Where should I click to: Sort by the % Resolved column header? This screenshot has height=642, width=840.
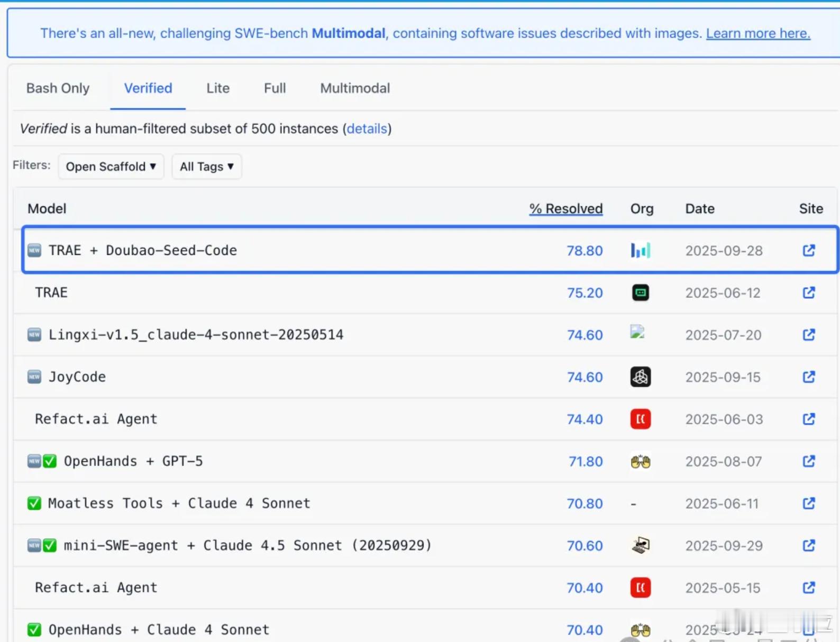coord(566,209)
